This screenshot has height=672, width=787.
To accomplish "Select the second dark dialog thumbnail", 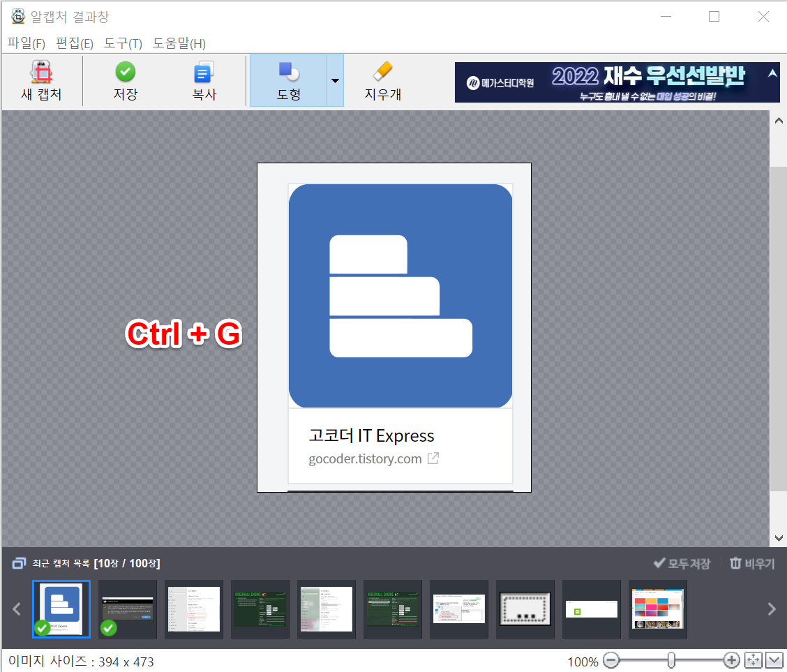I will tap(128, 609).
